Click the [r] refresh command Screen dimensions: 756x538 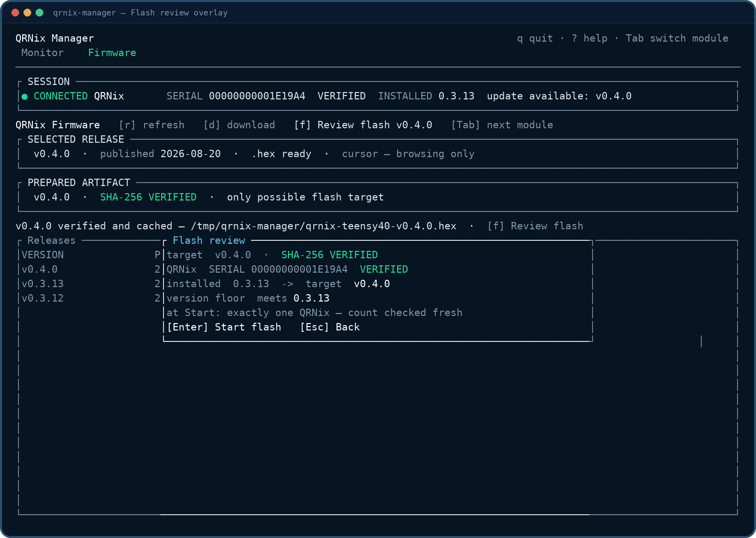pyautogui.click(x=152, y=125)
